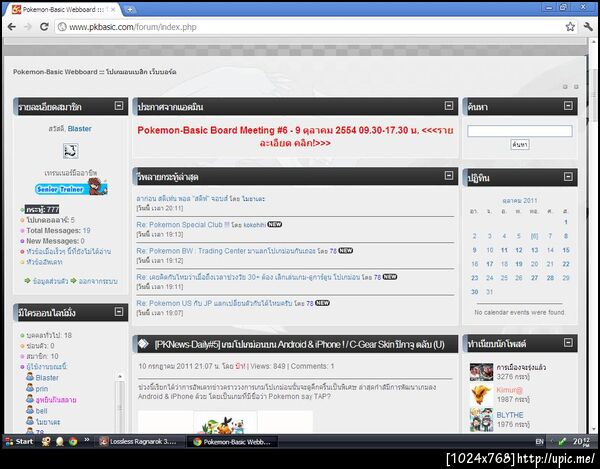Click the news icon beside PKNews-Daily#5 title

(143, 344)
